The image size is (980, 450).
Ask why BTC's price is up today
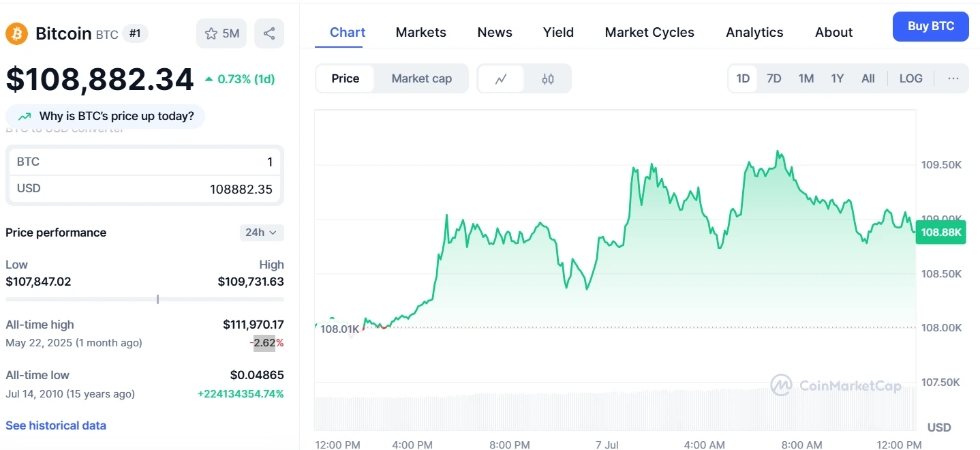coord(106,117)
